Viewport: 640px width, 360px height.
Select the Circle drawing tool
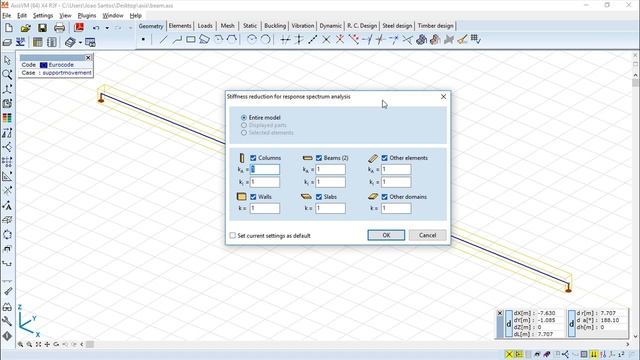[x=252, y=40]
